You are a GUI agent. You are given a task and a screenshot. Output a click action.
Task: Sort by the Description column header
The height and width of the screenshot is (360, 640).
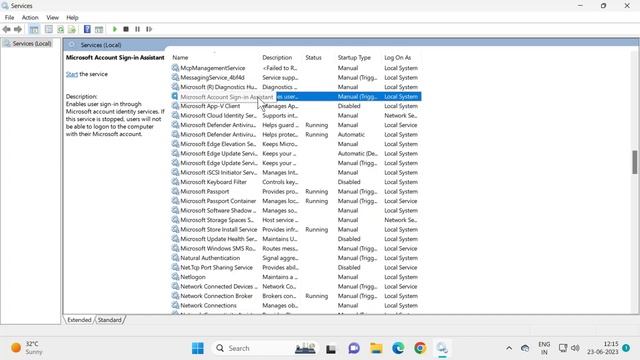277,58
